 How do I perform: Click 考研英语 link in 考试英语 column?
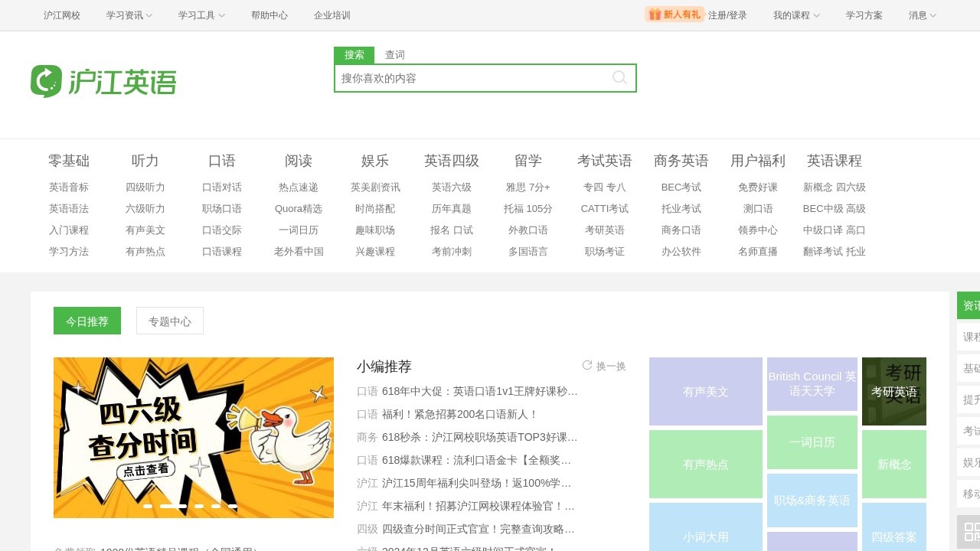pyautogui.click(x=605, y=230)
